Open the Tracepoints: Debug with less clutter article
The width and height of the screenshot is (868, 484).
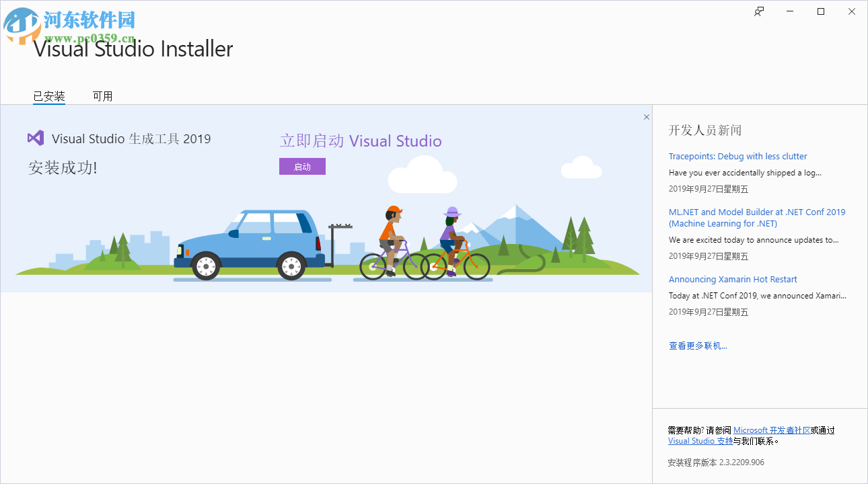tap(737, 156)
